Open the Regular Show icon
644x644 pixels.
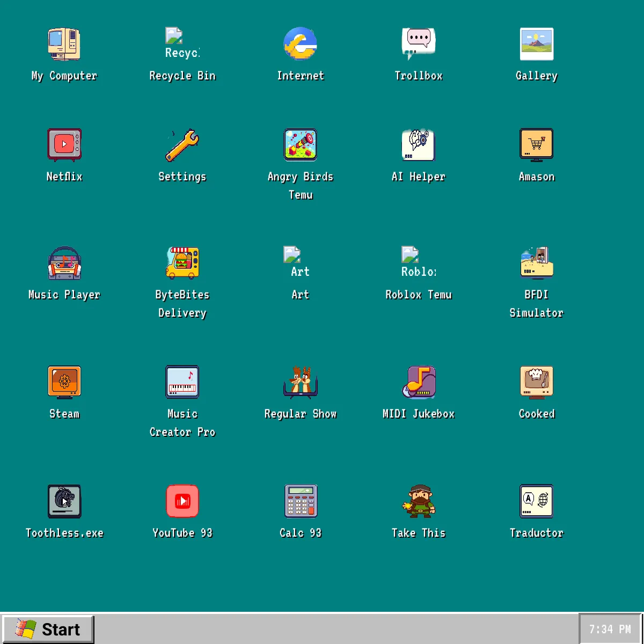coord(301,382)
